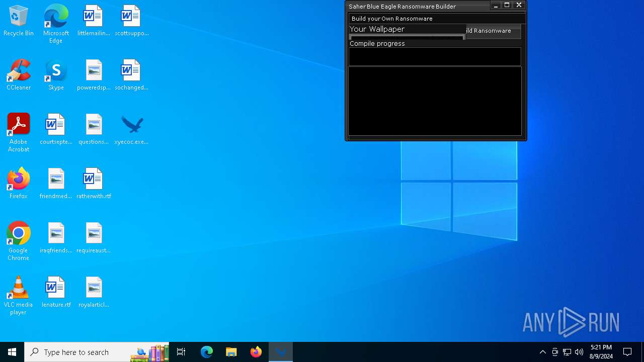Select the scottsuppo... Word document icon
Image resolution: width=644 pixels, height=362 pixels.
pyautogui.click(x=131, y=21)
